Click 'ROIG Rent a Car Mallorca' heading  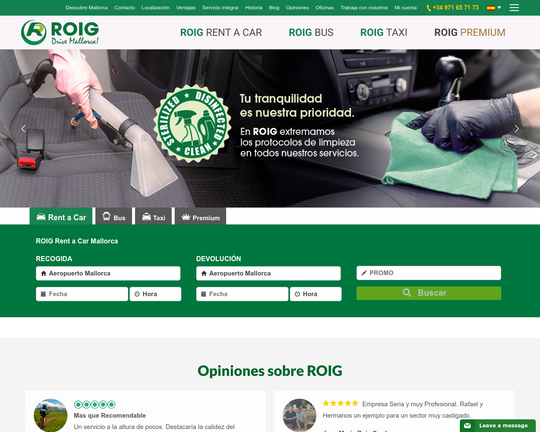point(77,241)
